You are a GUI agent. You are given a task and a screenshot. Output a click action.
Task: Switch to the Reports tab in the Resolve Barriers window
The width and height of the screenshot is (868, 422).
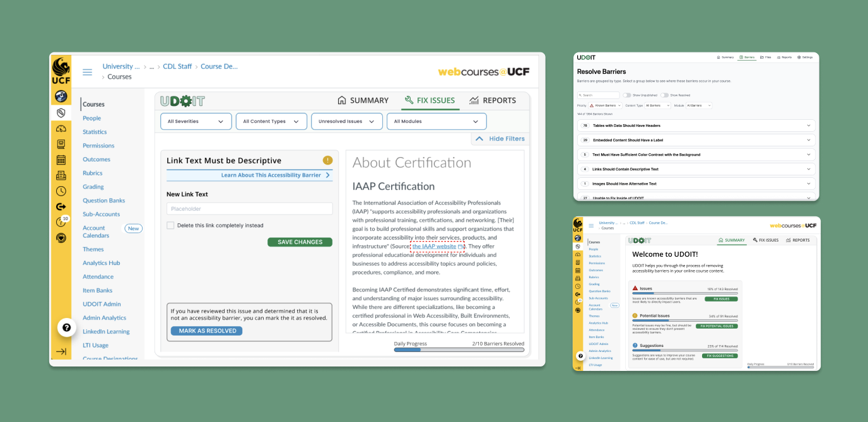click(x=784, y=57)
